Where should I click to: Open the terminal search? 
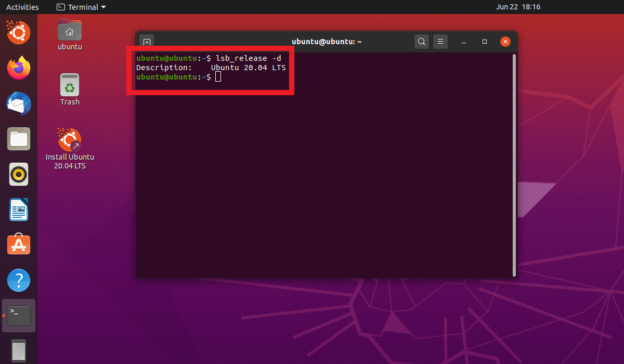421,41
